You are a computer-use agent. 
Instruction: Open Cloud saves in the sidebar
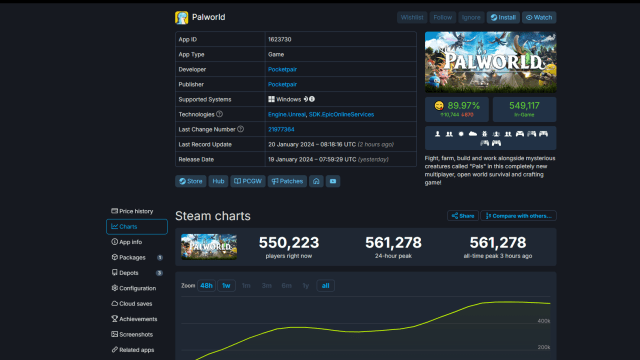coord(136,303)
